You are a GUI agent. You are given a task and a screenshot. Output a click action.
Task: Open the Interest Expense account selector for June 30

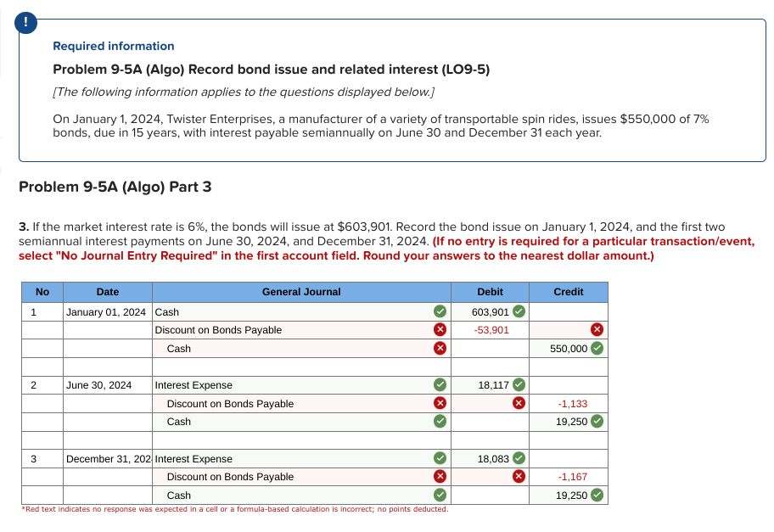coord(289,384)
